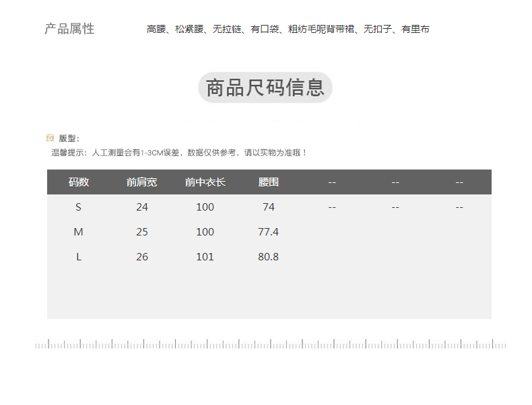Click waist value 77.4
Screen dimensions: 532x405
pyautogui.click(x=268, y=232)
